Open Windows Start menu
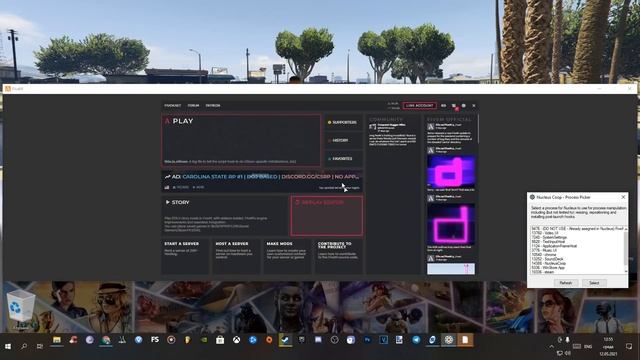The image size is (640, 360). (x=8, y=346)
